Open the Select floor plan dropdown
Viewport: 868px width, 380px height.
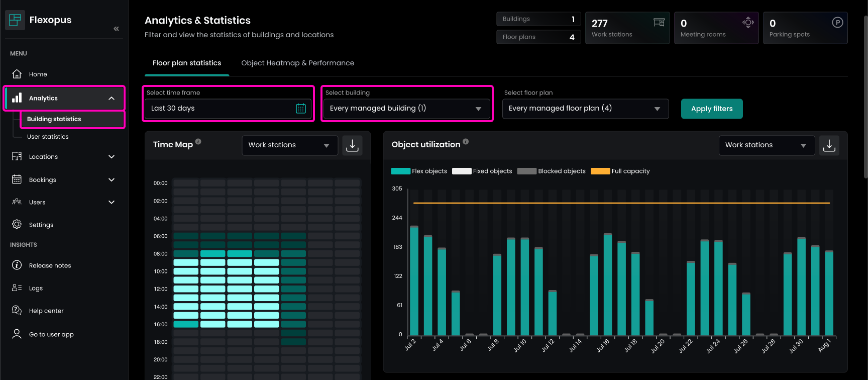[x=585, y=109]
